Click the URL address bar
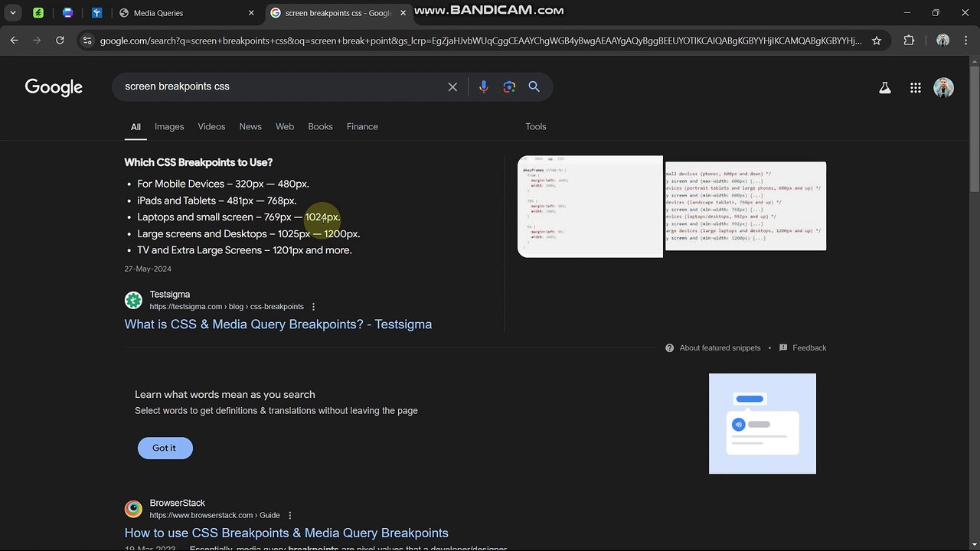 click(x=481, y=41)
